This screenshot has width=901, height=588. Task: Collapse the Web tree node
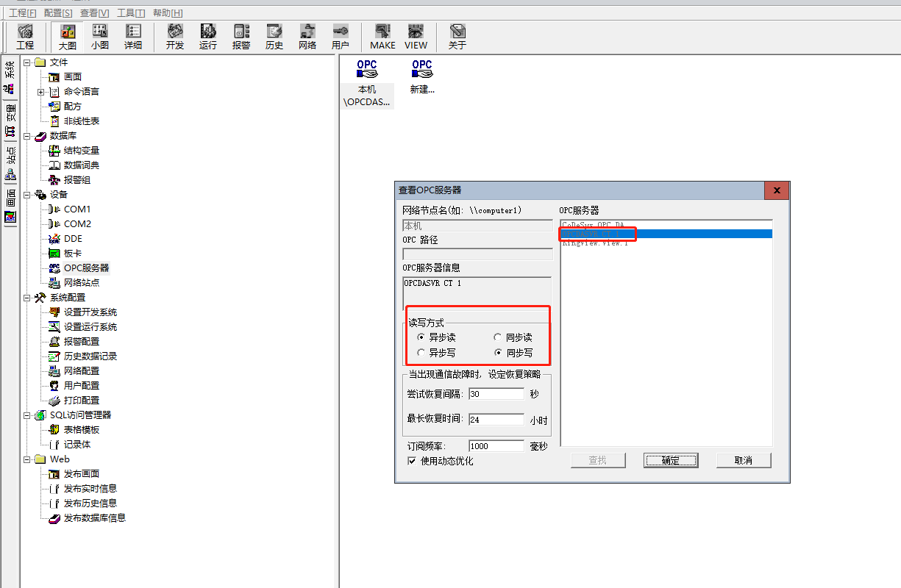pos(27,459)
